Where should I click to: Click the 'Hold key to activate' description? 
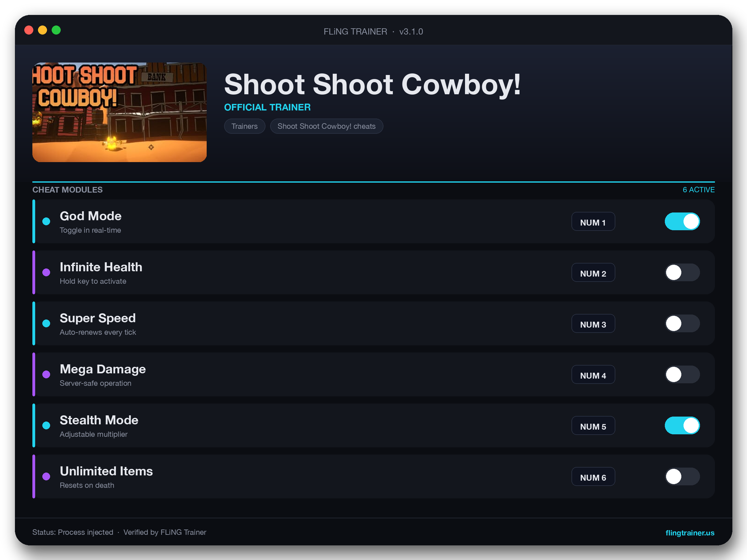point(93,281)
